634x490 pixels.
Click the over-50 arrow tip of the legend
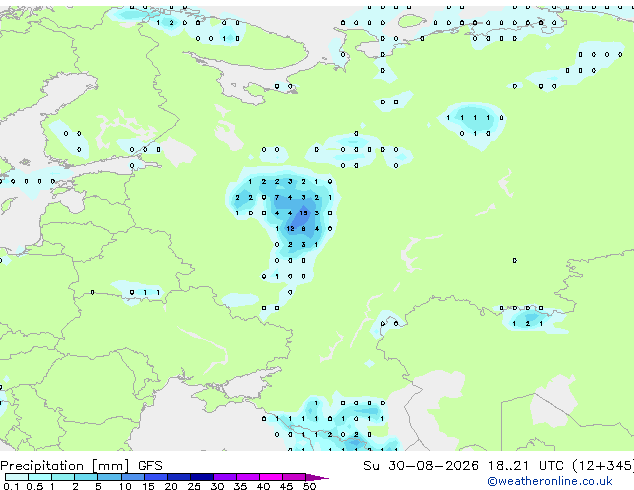pyautogui.click(x=317, y=477)
